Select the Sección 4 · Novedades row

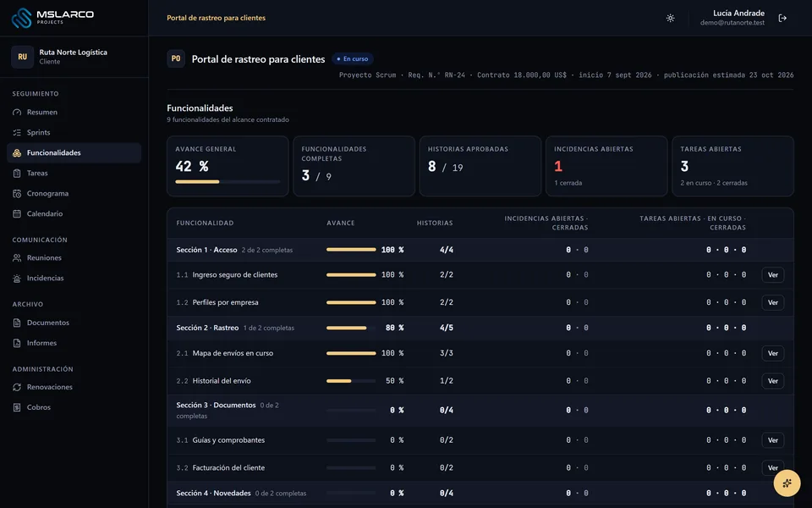480,493
